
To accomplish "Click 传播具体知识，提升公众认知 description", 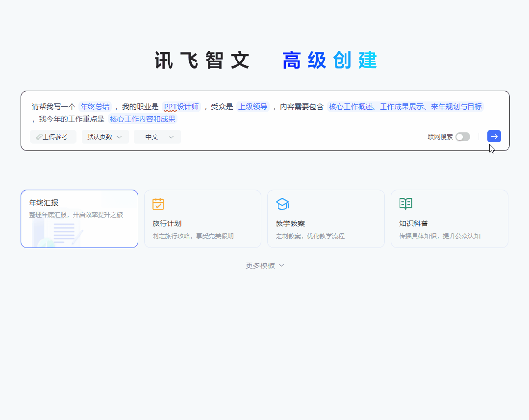I will [x=440, y=236].
